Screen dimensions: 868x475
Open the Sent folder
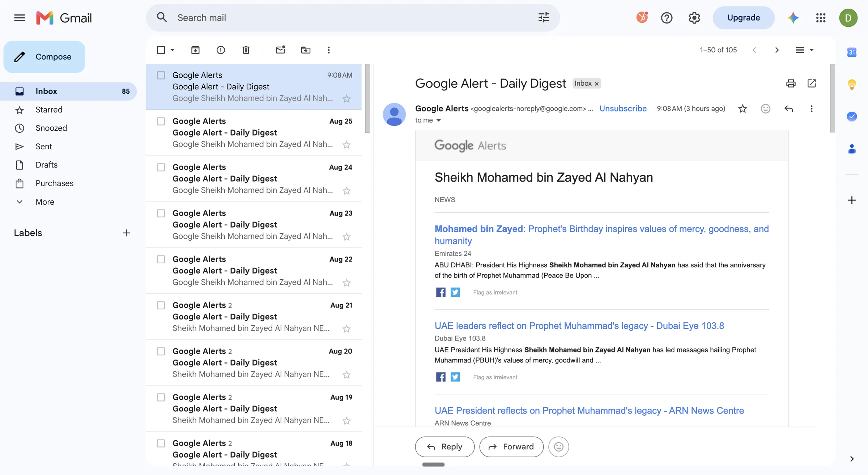tap(69, 147)
